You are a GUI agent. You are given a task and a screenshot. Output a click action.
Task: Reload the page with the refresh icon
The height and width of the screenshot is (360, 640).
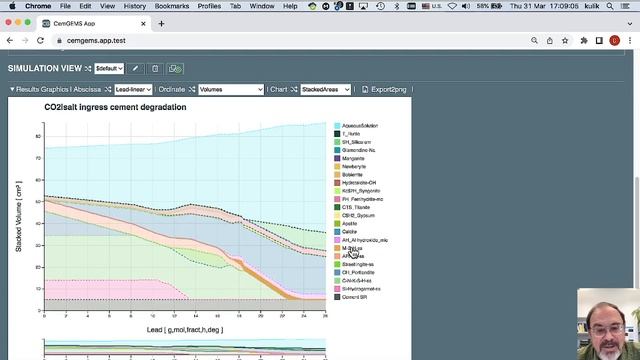pyautogui.click(x=40, y=40)
